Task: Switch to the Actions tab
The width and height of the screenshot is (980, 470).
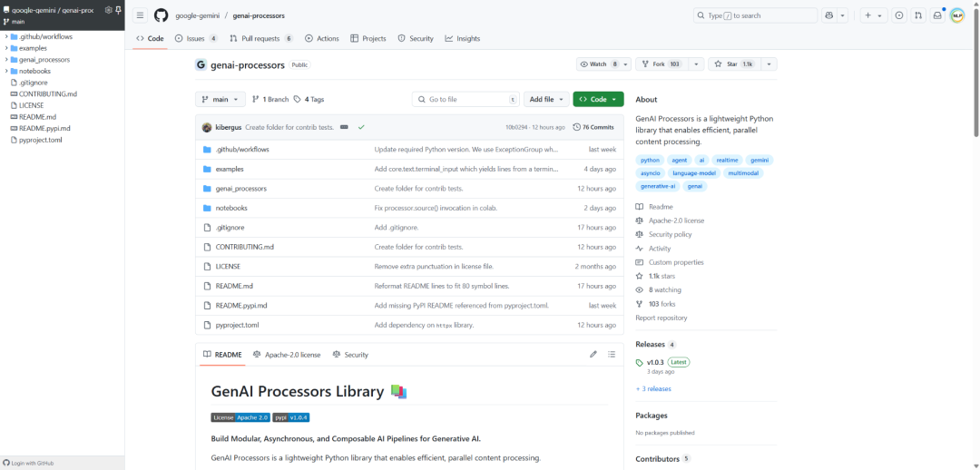Action: 322,39
